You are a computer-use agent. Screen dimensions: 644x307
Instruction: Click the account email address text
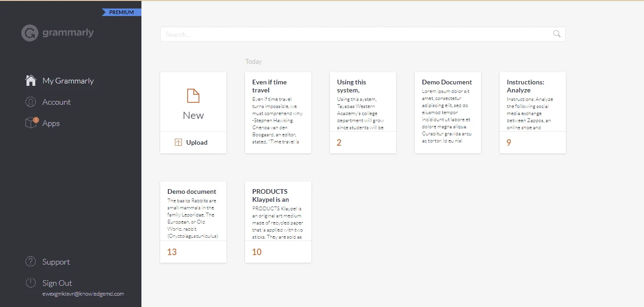83,294
